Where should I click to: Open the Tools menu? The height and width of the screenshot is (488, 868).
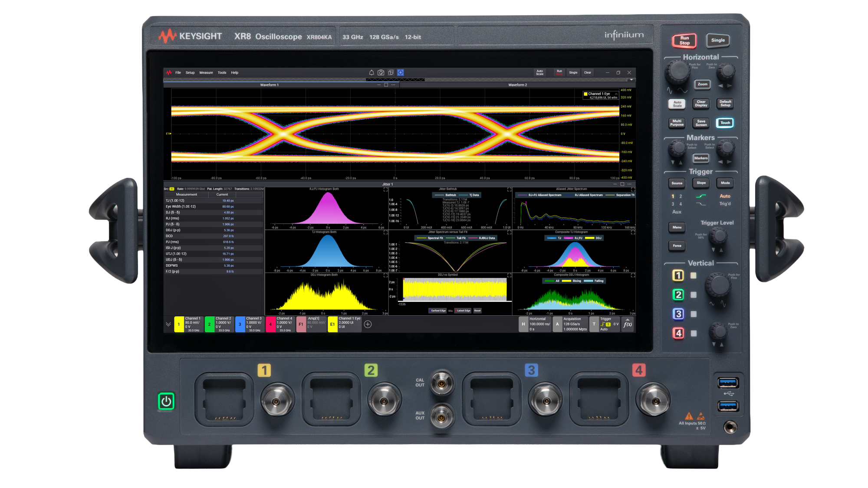tap(222, 73)
